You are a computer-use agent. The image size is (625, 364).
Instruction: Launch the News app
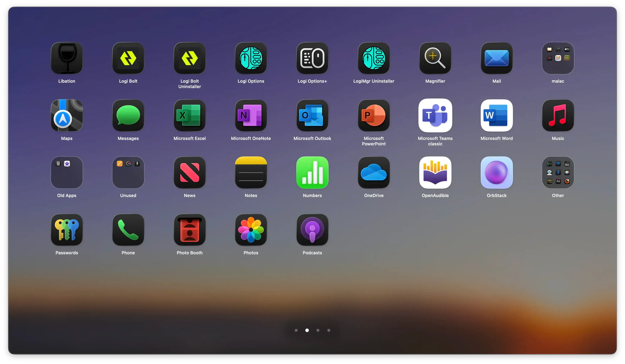point(190,172)
